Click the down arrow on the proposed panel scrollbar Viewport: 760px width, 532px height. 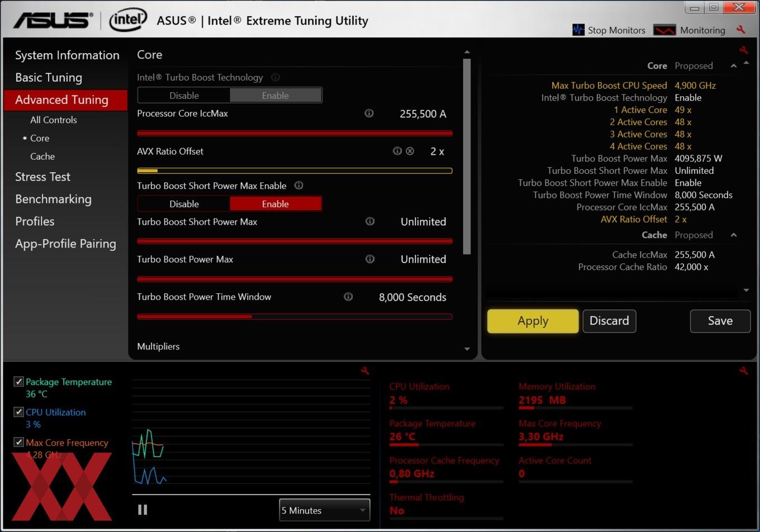pyautogui.click(x=747, y=291)
